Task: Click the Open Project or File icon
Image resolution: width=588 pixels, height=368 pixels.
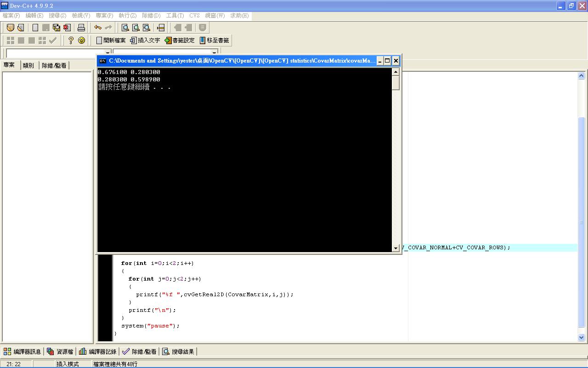Action: tap(21, 28)
